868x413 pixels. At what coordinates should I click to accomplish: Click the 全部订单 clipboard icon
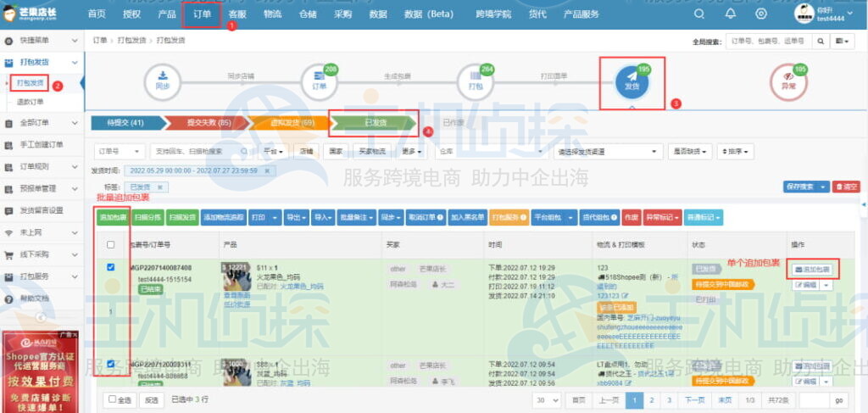coord(8,123)
